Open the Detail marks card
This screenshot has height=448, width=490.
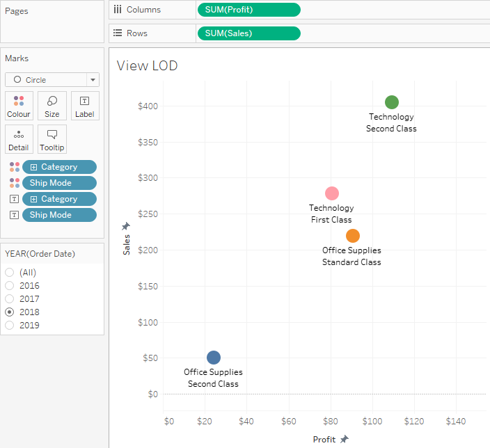[x=19, y=139]
